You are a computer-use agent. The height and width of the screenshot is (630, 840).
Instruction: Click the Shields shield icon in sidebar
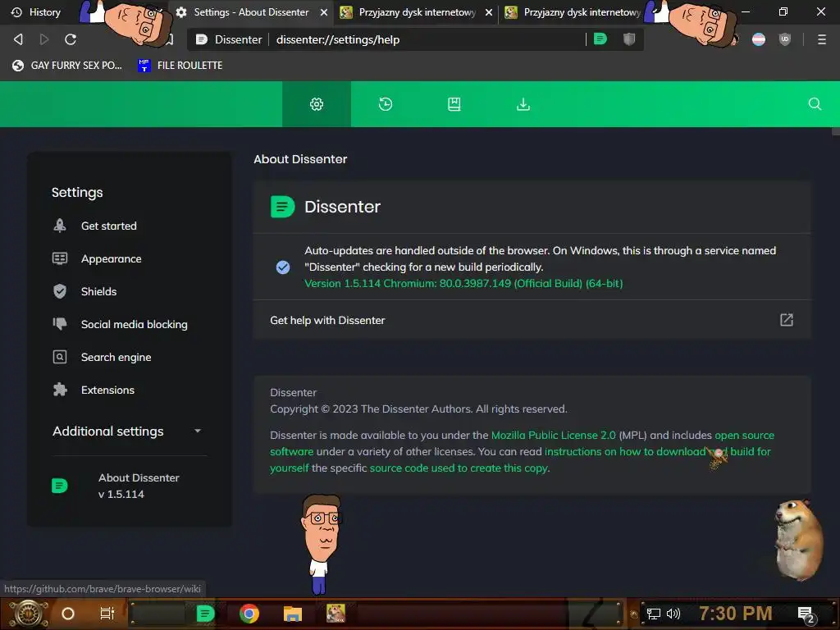coord(59,291)
